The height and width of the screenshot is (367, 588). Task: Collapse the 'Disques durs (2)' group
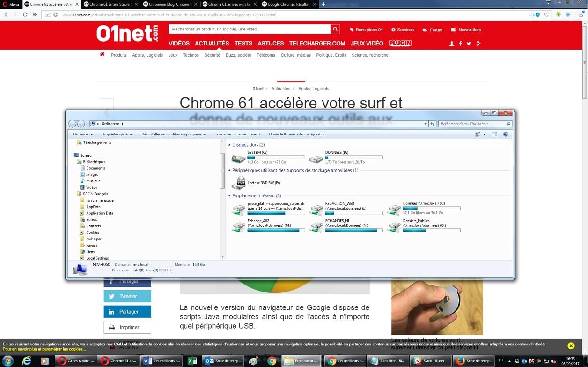[x=229, y=145]
